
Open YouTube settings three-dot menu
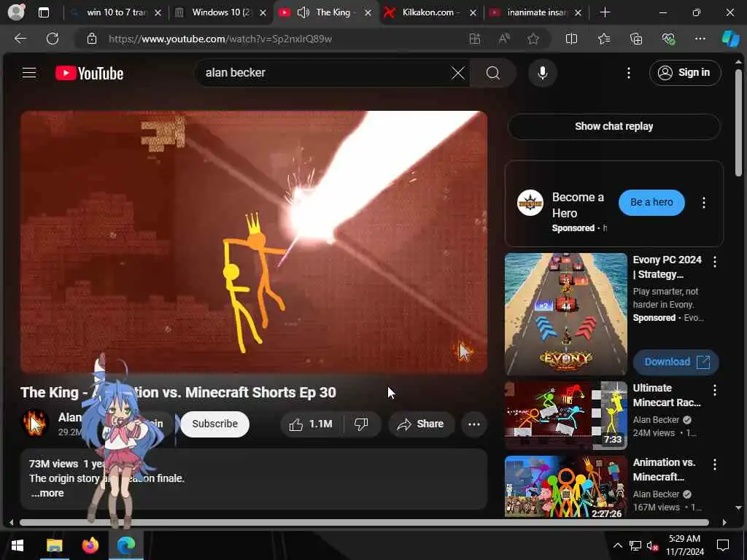(628, 73)
